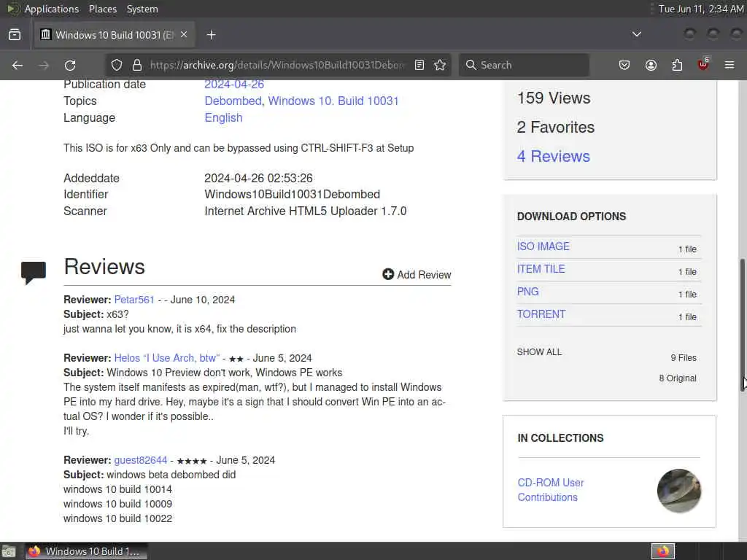Open reviewer guest82644 profile

pyautogui.click(x=141, y=461)
